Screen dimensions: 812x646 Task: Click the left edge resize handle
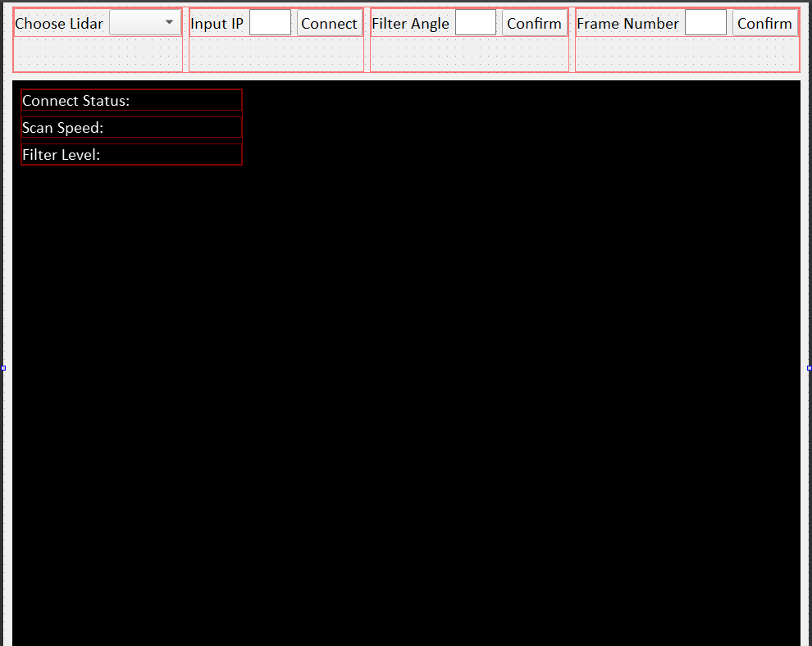[3, 368]
